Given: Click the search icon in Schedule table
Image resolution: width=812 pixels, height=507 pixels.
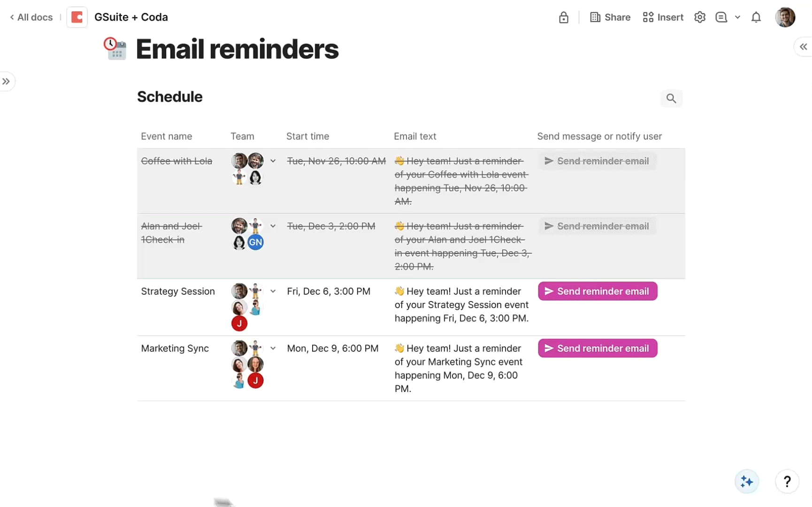Looking at the screenshot, I should 671,99.
